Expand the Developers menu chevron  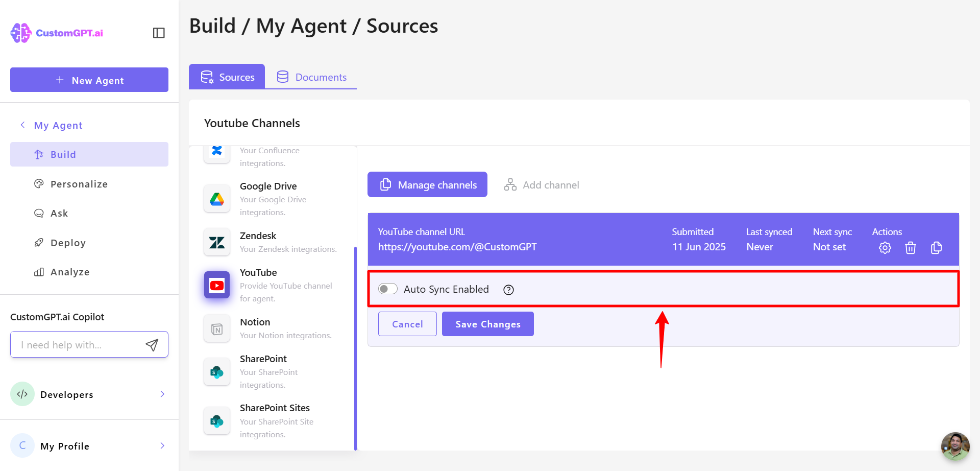pos(162,394)
